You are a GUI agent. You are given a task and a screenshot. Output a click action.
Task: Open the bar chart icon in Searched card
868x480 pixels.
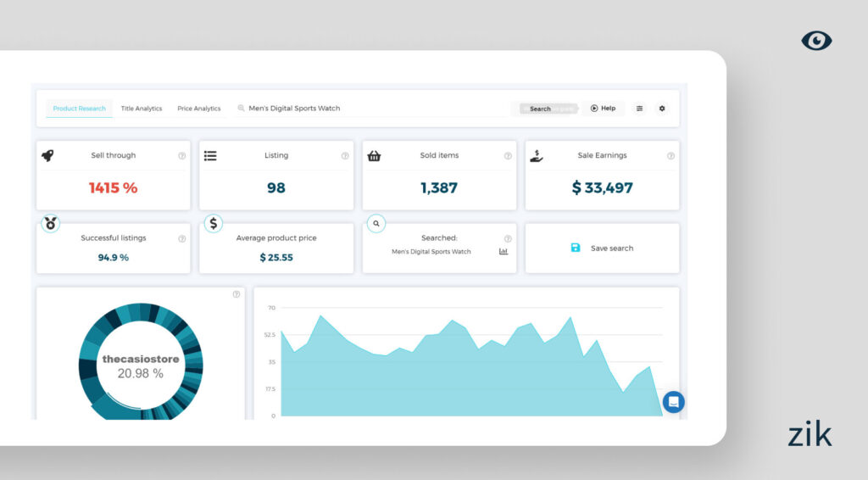pyautogui.click(x=504, y=252)
